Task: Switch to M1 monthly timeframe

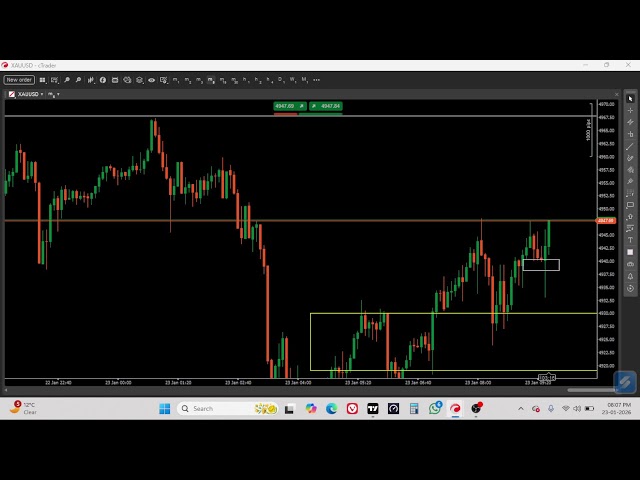Action: click(305, 80)
